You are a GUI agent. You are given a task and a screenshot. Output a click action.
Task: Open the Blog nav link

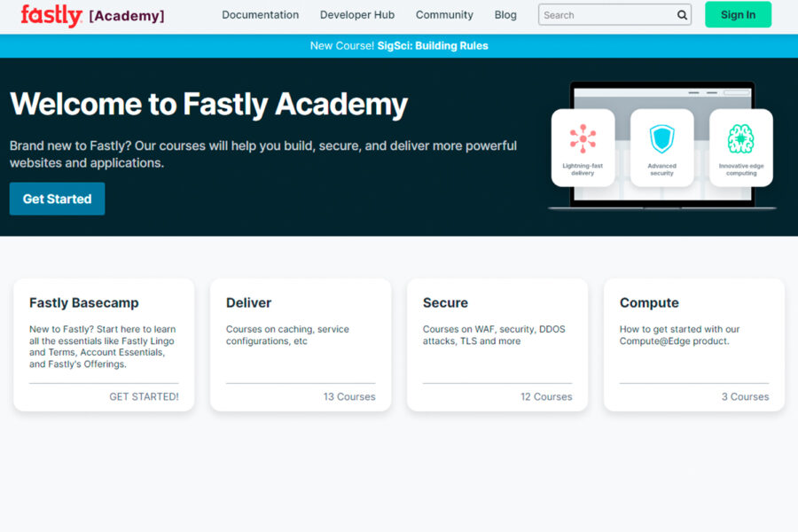click(505, 15)
